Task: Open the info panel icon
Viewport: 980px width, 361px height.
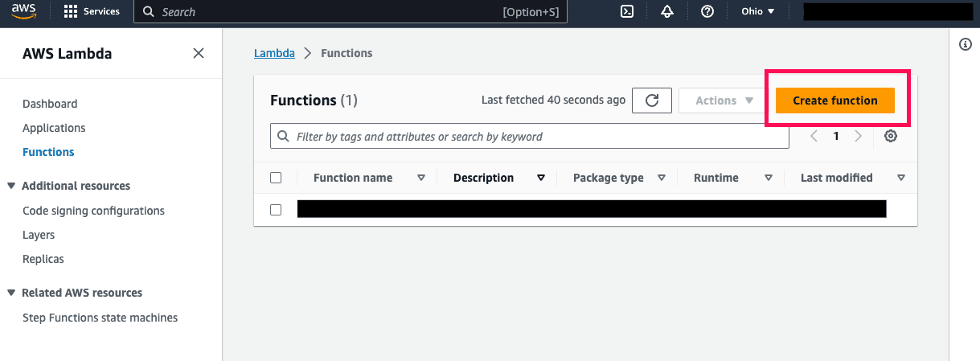Action: [x=966, y=44]
